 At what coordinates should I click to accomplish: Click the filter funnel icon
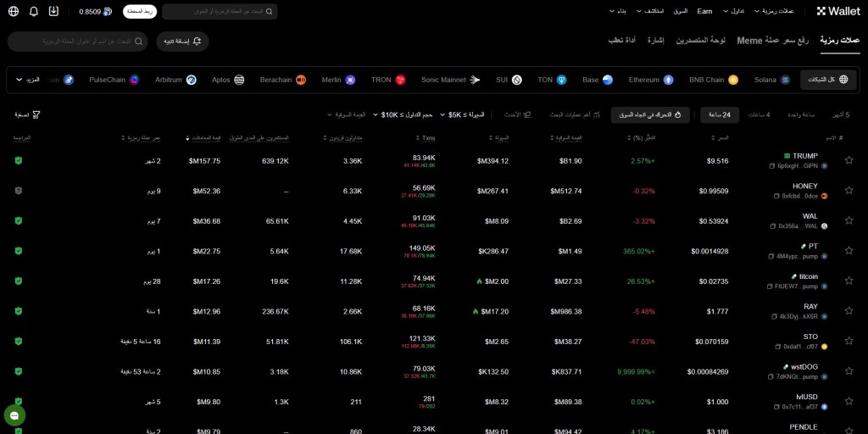(36, 114)
